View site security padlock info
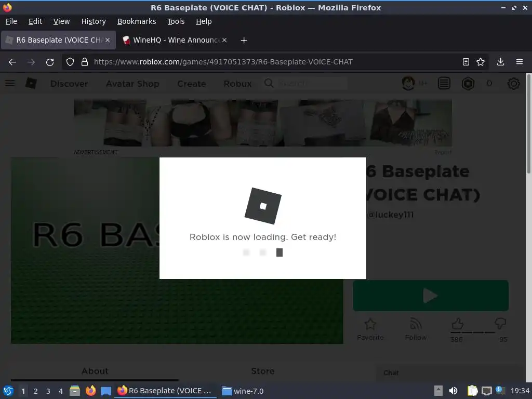This screenshot has height=399, width=532. point(85,62)
